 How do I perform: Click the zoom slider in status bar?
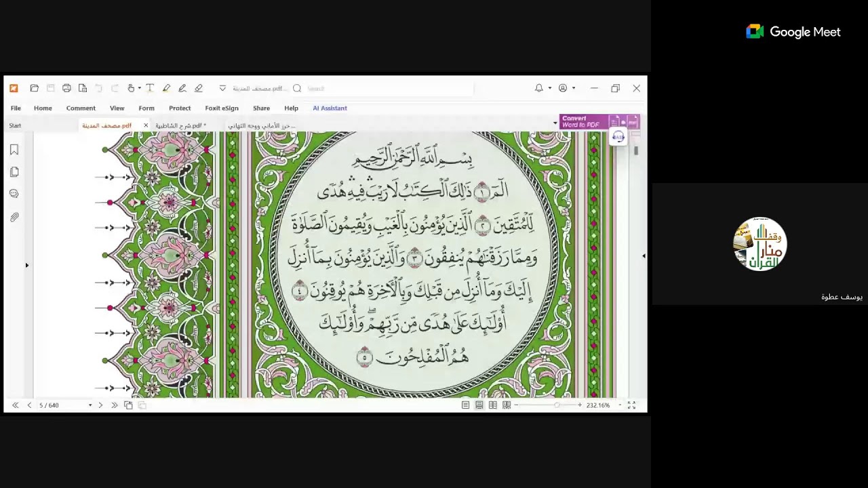click(556, 405)
